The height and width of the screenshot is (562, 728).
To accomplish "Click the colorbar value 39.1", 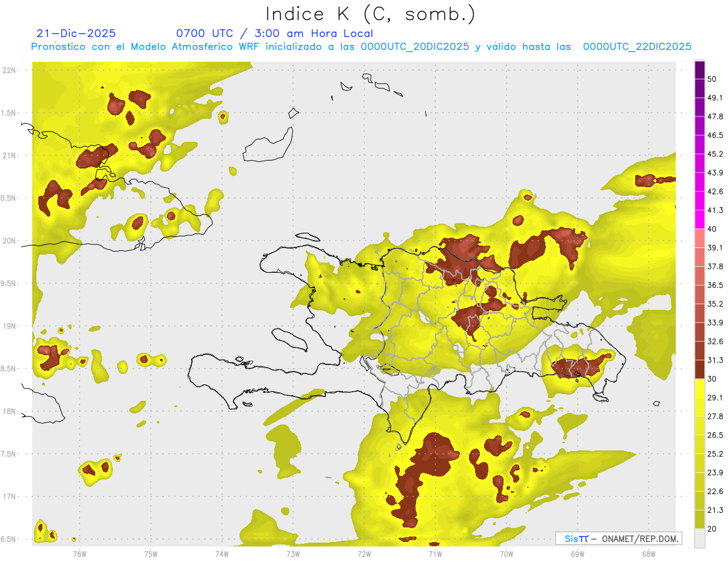I will [715, 248].
